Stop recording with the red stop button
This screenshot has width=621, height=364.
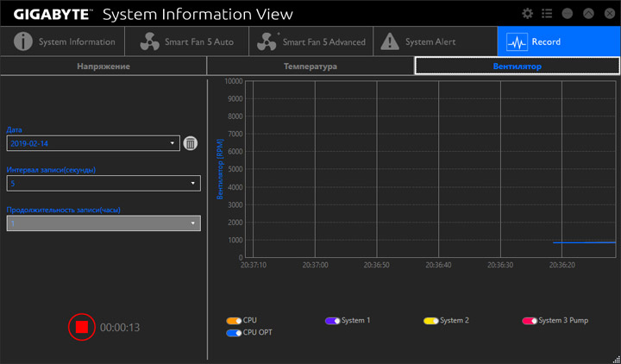82,327
